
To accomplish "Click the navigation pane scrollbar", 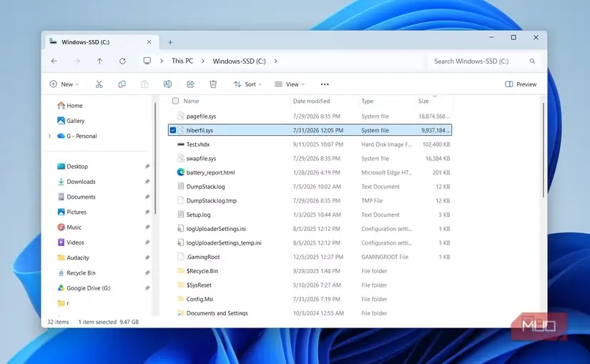I will (x=155, y=158).
